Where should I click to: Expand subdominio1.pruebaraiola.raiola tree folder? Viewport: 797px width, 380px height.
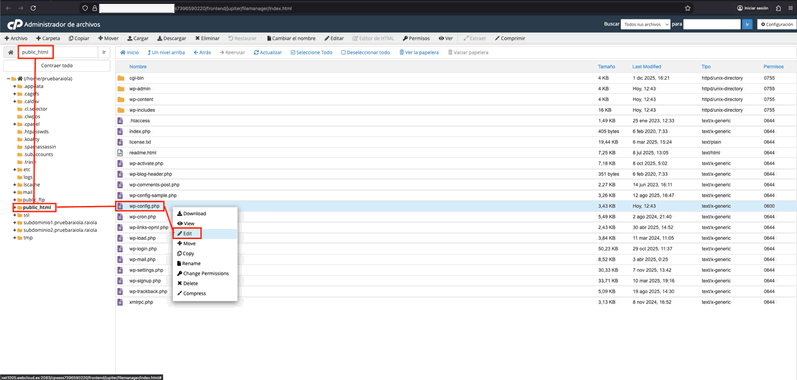point(15,223)
